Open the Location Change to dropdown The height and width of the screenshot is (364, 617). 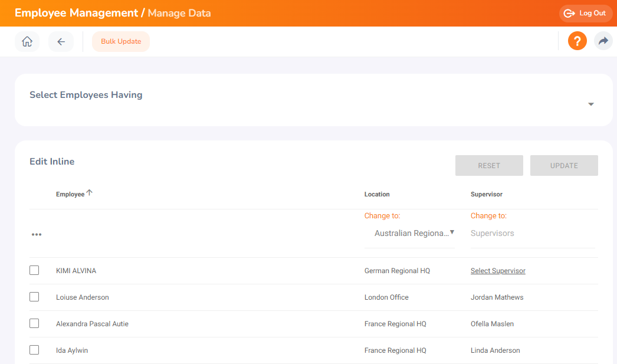(x=413, y=233)
